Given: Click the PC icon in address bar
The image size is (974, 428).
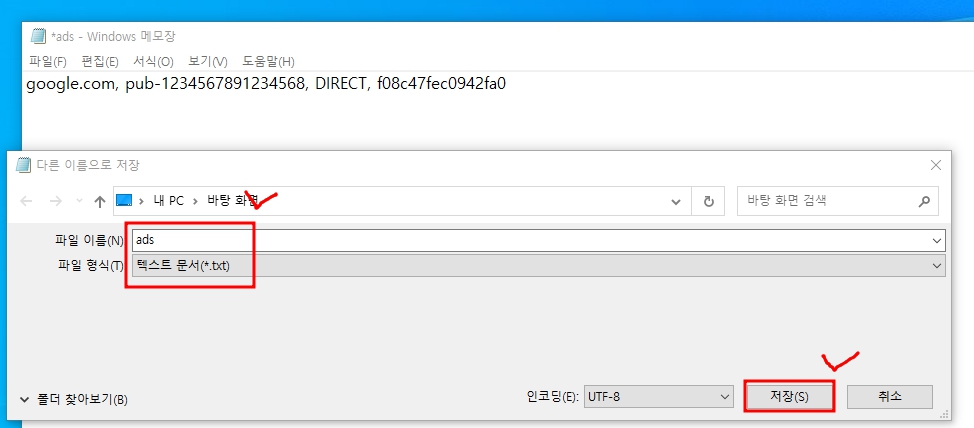Looking at the screenshot, I should click(124, 201).
